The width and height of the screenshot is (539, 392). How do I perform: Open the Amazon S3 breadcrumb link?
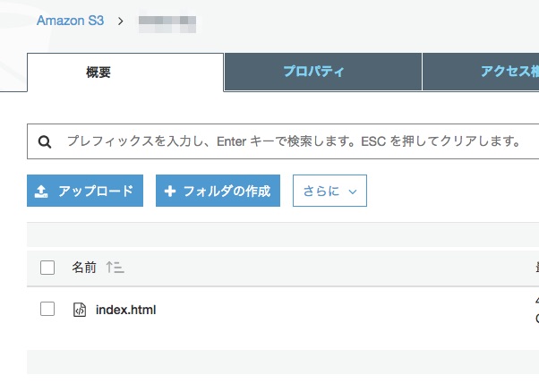pyautogui.click(x=70, y=21)
